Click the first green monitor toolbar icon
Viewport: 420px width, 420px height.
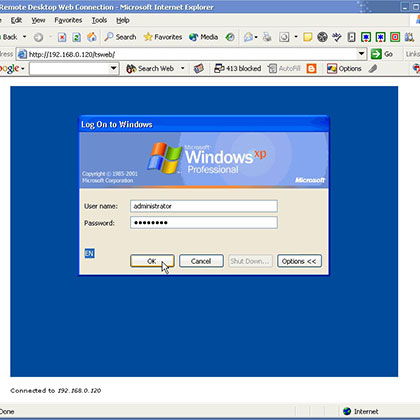pyautogui.click(x=366, y=37)
